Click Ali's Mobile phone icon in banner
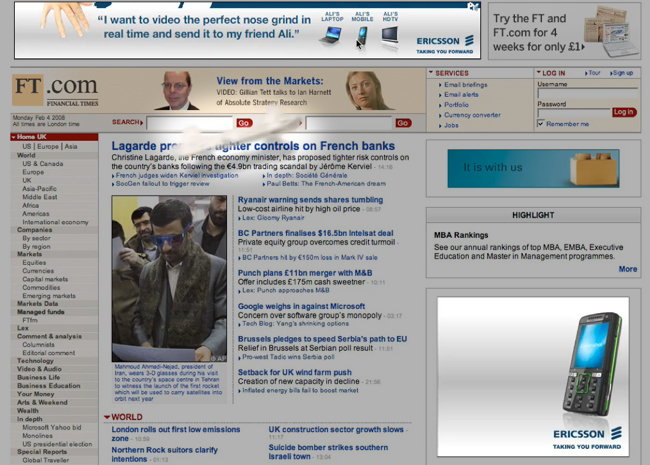 click(x=362, y=36)
